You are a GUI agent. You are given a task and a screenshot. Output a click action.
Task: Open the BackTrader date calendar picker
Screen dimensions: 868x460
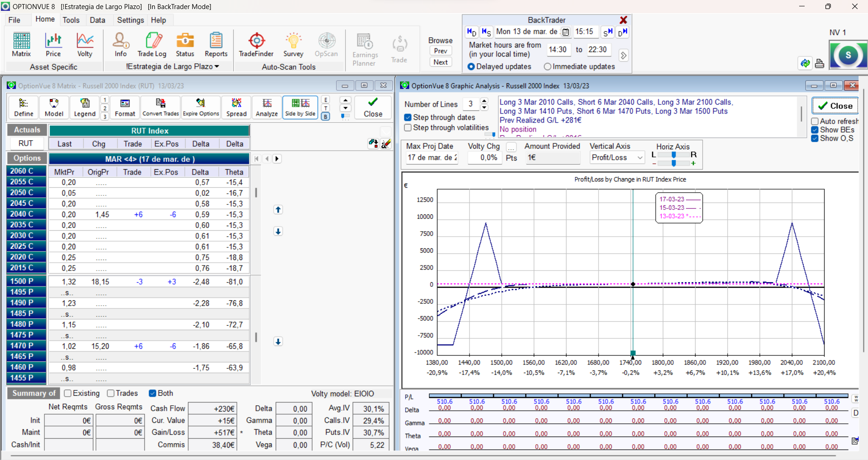pyautogui.click(x=566, y=32)
